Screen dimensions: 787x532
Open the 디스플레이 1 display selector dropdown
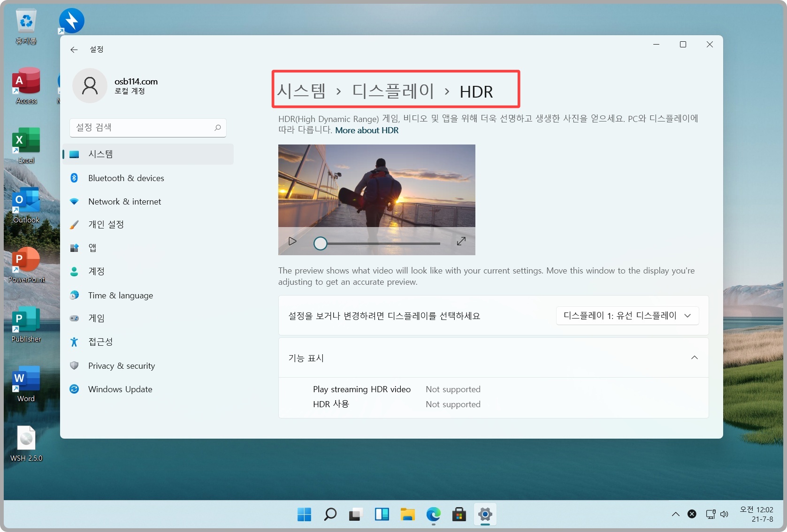click(627, 315)
